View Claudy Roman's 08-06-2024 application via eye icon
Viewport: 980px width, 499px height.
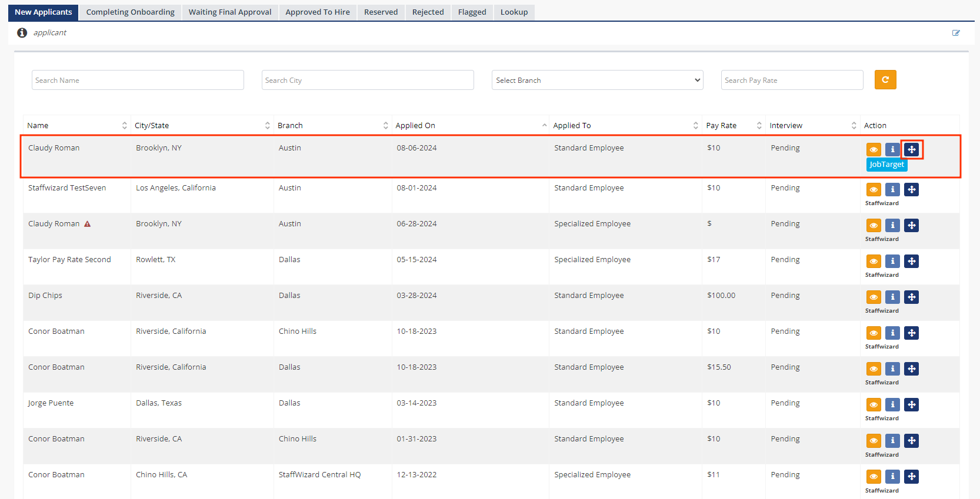[x=874, y=149]
